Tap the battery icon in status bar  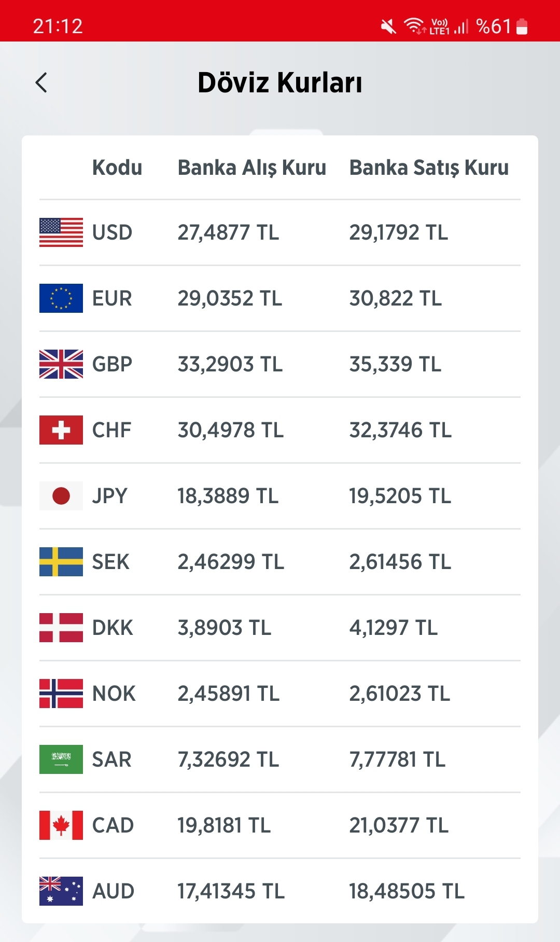pyautogui.click(x=522, y=26)
